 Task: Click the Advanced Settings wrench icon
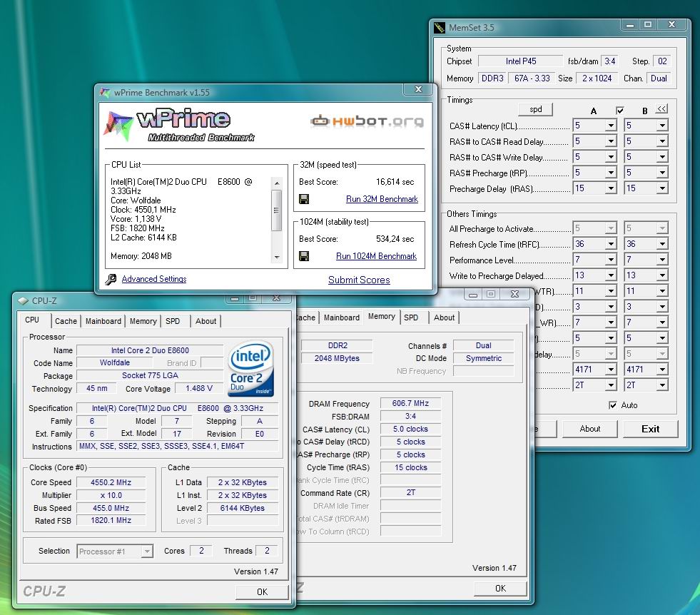click(x=111, y=280)
